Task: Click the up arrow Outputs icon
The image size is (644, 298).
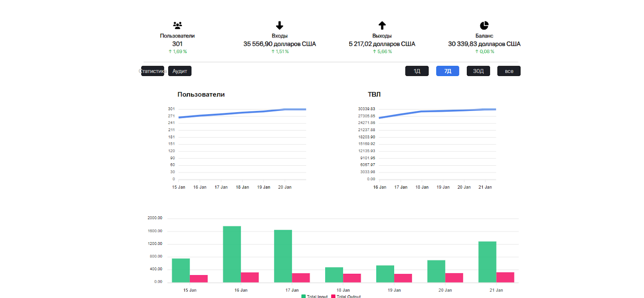Action: tap(382, 25)
